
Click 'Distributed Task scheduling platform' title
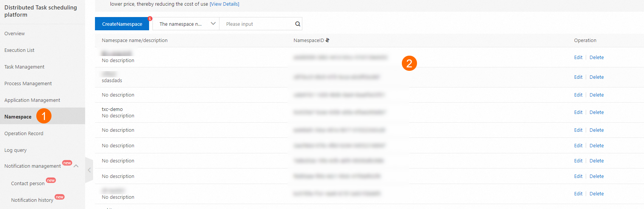(x=40, y=11)
